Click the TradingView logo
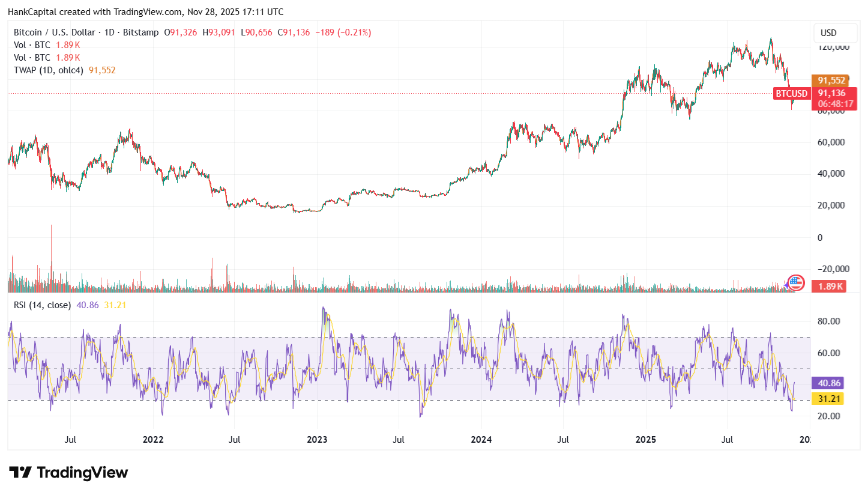868x495 pixels. (x=68, y=472)
